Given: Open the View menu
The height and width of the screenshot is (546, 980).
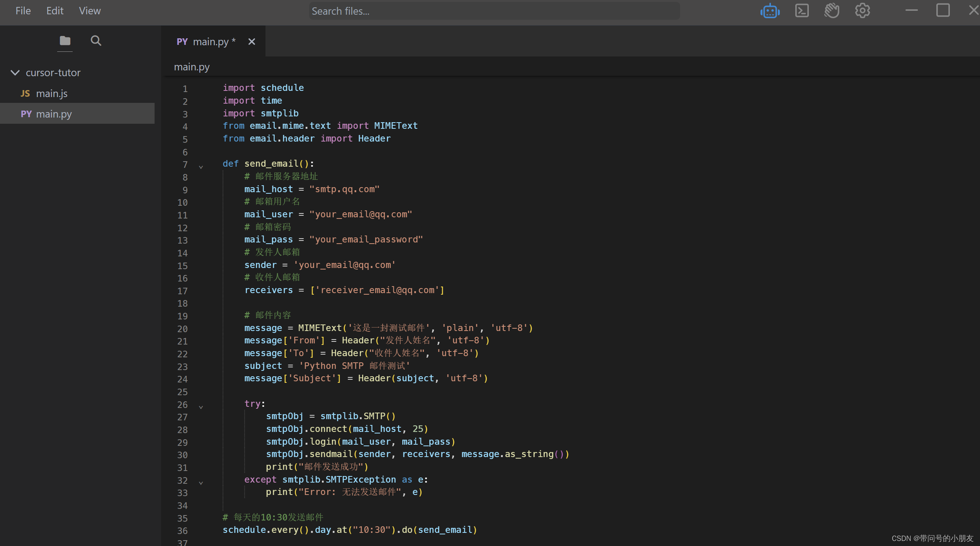Looking at the screenshot, I should [90, 11].
